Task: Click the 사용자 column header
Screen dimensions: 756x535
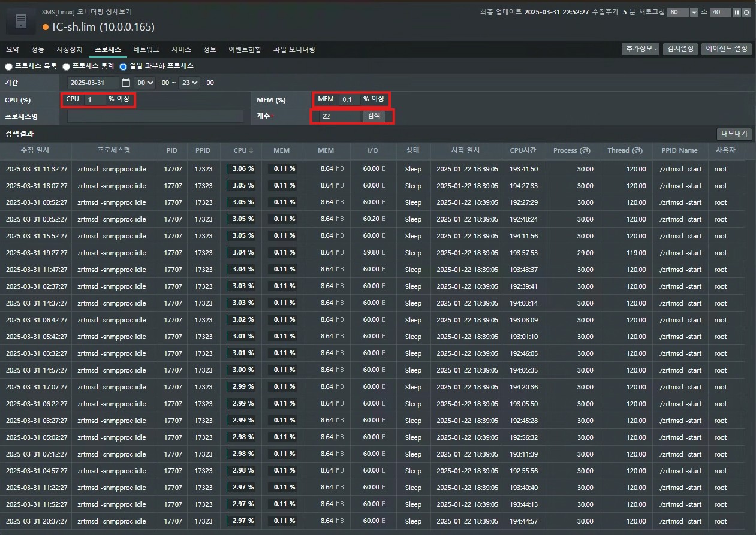Action: [x=726, y=150]
